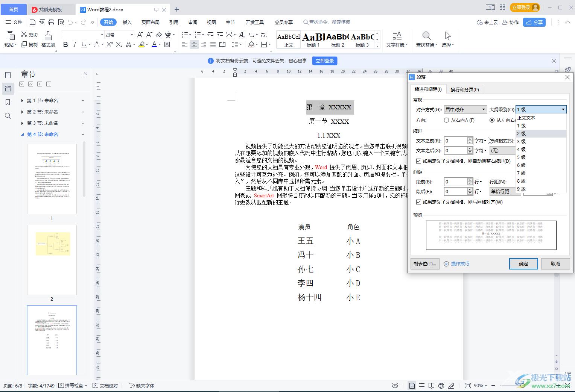Open the search icon in left sidebar
The image size is (575, 392).
pyautogui.click(x=8, y=116)
